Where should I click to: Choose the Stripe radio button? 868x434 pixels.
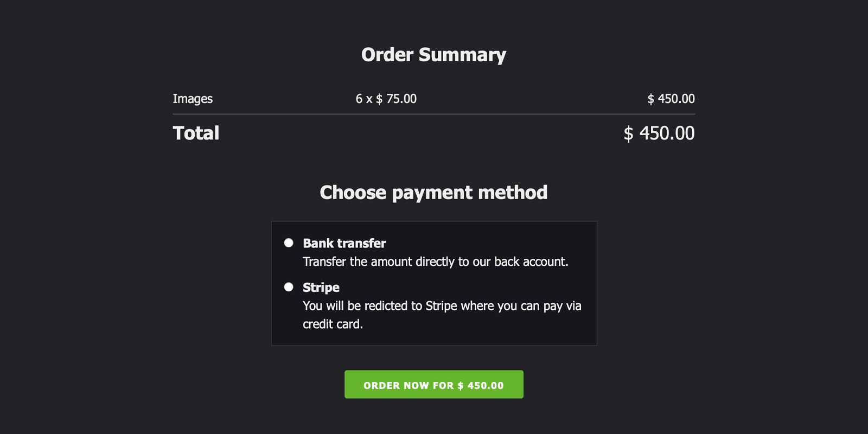[x=289, y=287]
